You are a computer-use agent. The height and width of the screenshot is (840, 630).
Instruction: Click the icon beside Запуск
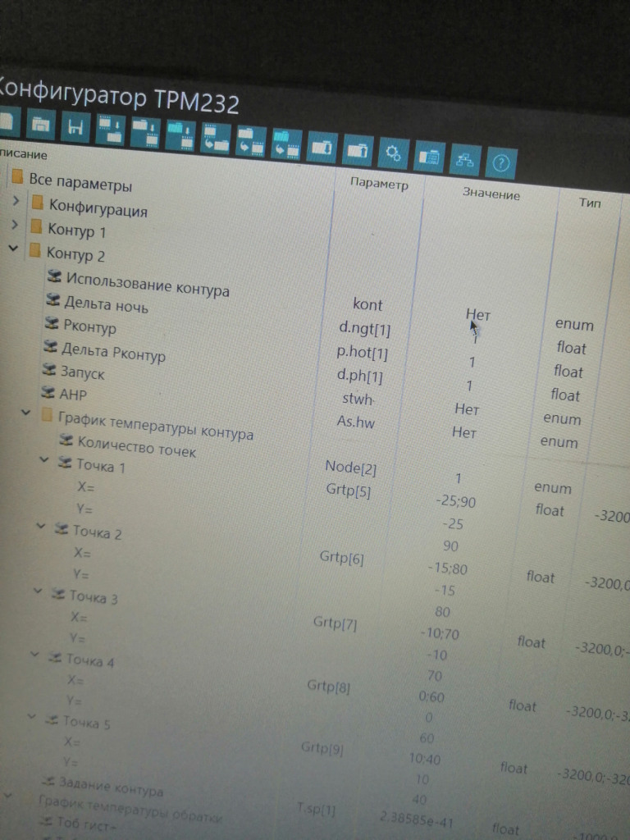pyautogui.click(x=48, y=369)
